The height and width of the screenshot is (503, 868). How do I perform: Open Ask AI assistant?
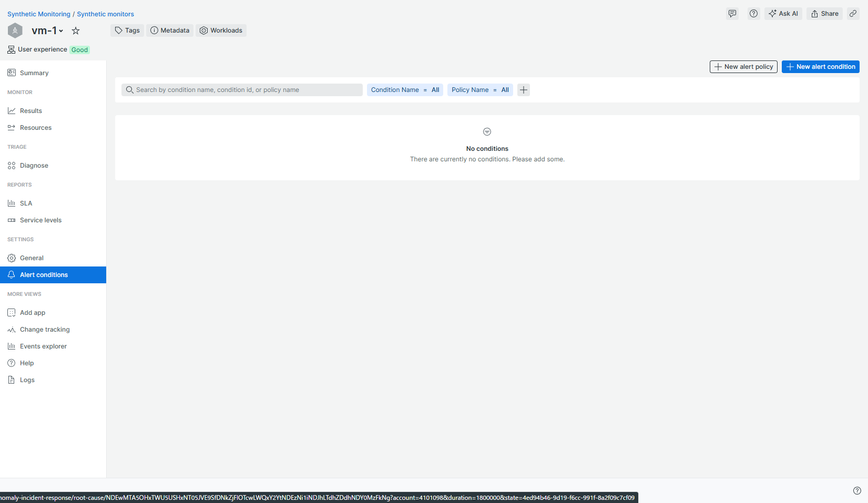[x=783, y=14]
